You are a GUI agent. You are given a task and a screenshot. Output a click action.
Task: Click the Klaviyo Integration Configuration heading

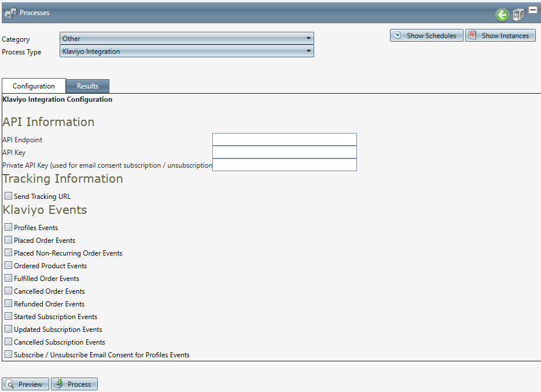tap(57, 99)
